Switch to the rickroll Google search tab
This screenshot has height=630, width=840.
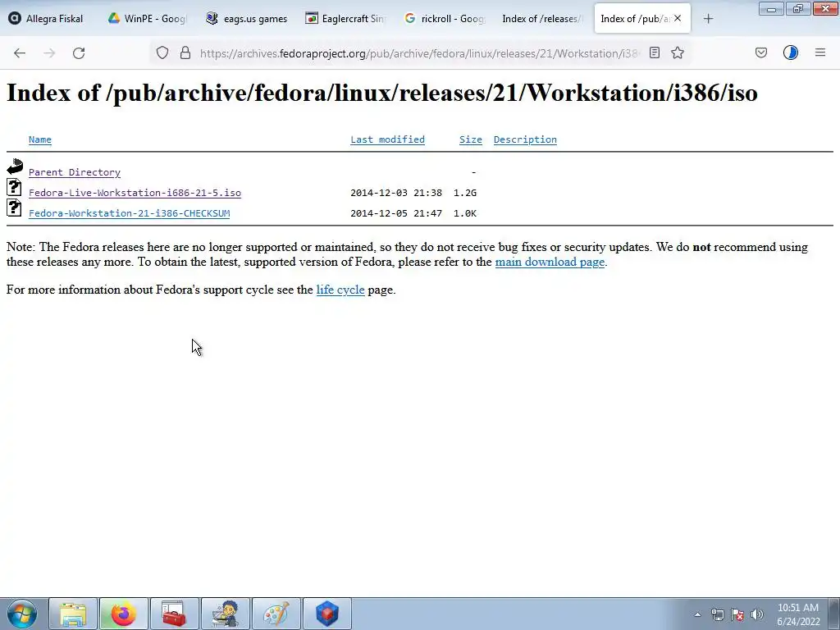pos(444,19)
